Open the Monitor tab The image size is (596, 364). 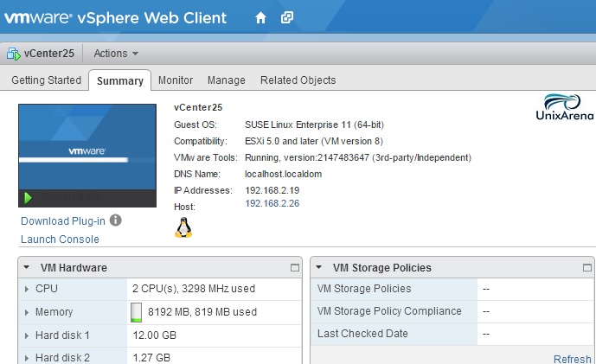click(176, 80)
